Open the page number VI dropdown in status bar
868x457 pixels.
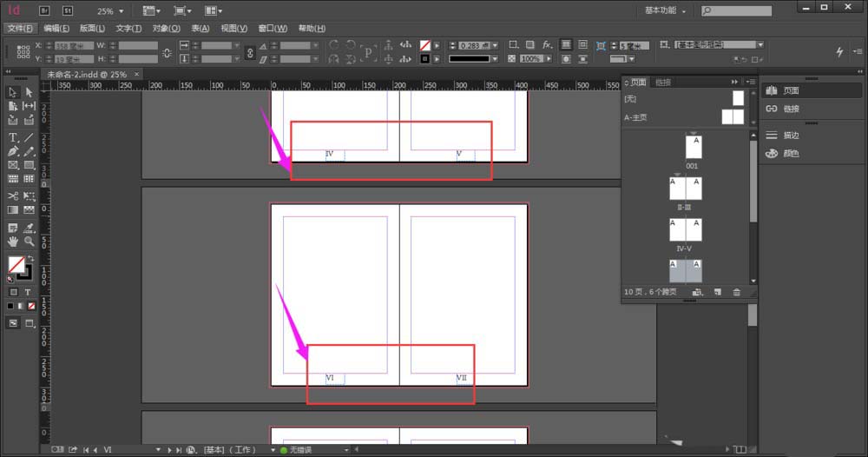coord(158,450)
